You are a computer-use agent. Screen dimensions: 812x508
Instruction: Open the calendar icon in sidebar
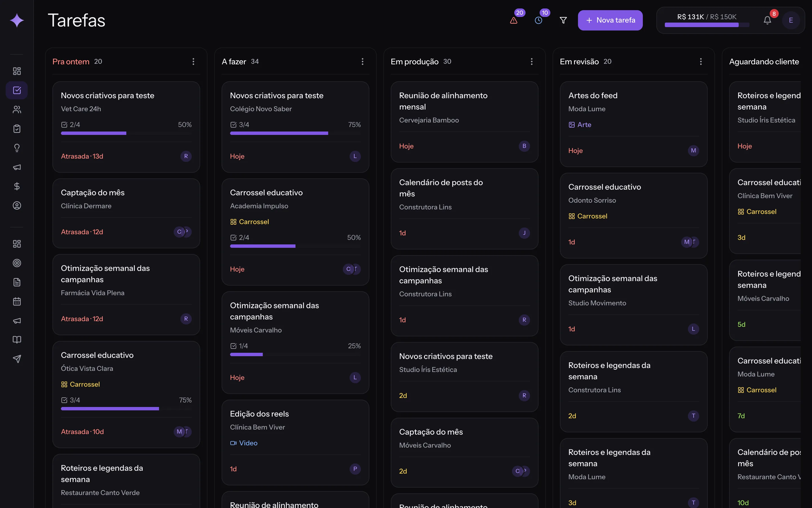[17, 301]
